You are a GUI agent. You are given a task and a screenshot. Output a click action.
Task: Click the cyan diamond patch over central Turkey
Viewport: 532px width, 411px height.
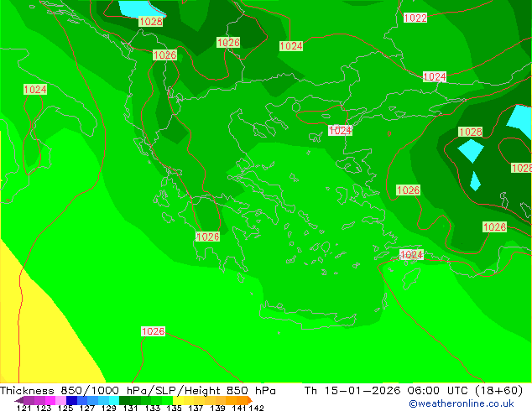coord(471,150)
